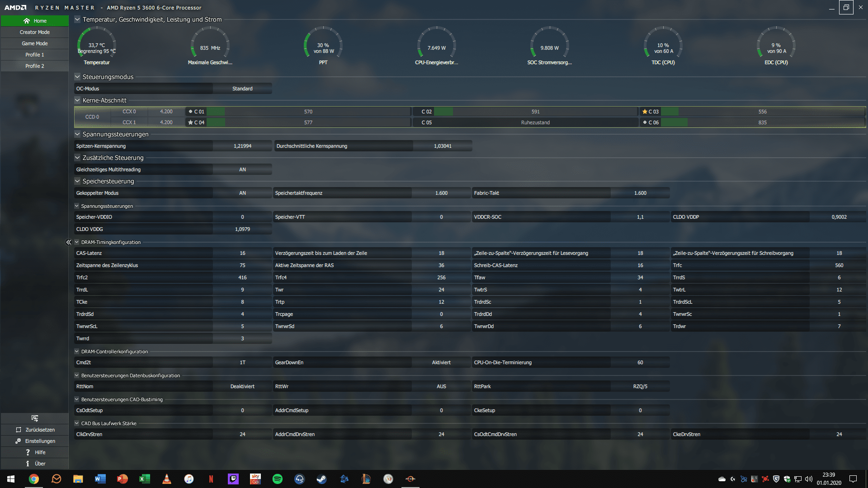Collapse the sidebar with the double-chevron arrow
The width and height of the screenshot is (868, 488).
[69, 242]
